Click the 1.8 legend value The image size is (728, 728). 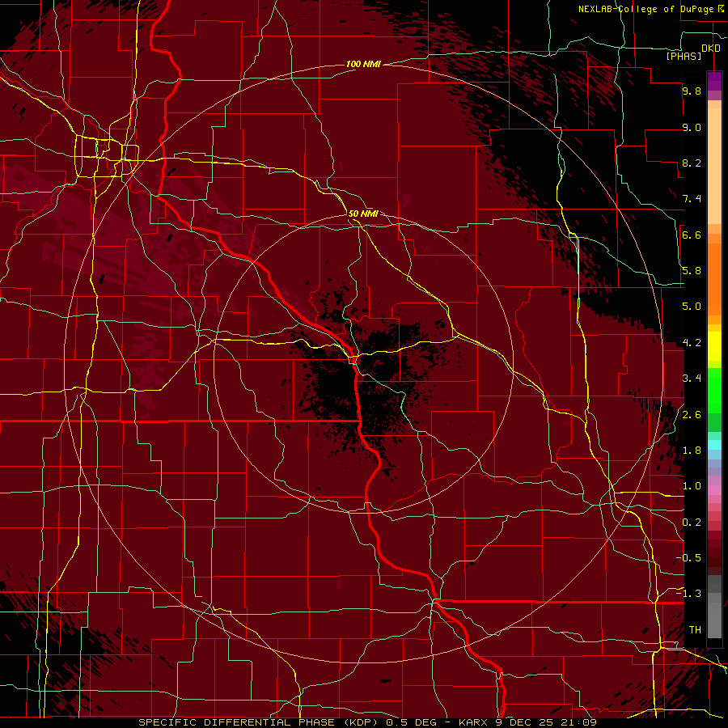[692, 451]
